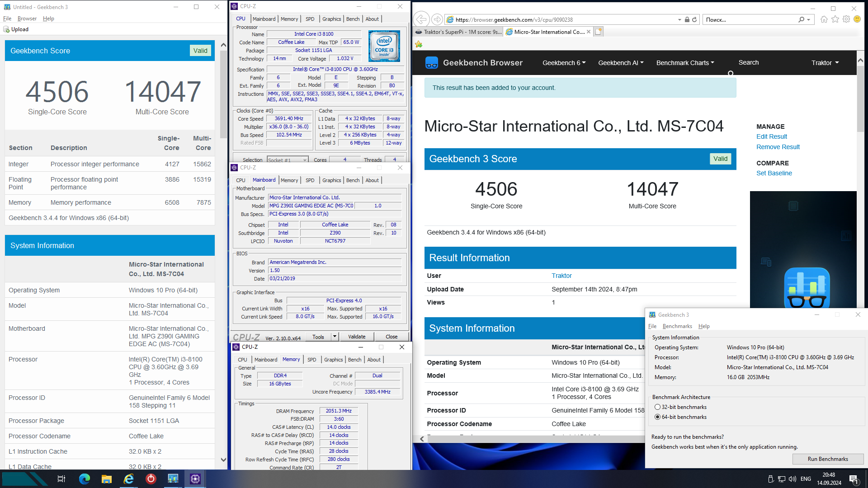Open the notification center icon
This screenshot has width=868, height=488.
[x=854, y=479]
